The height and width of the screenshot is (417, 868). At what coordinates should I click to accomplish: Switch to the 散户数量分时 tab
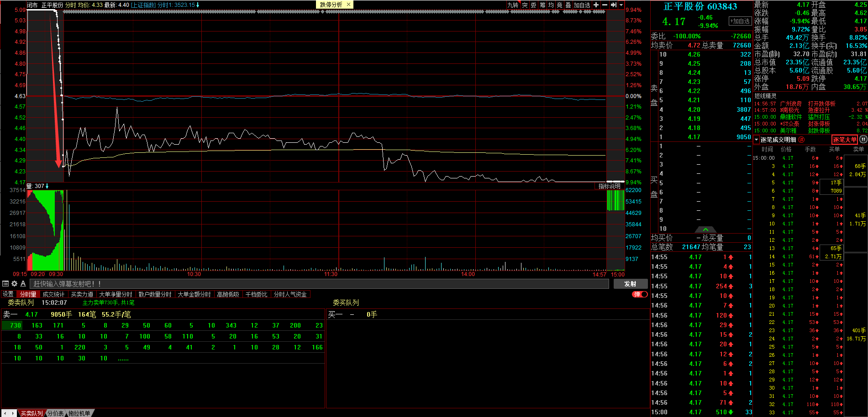click(155, 294)
